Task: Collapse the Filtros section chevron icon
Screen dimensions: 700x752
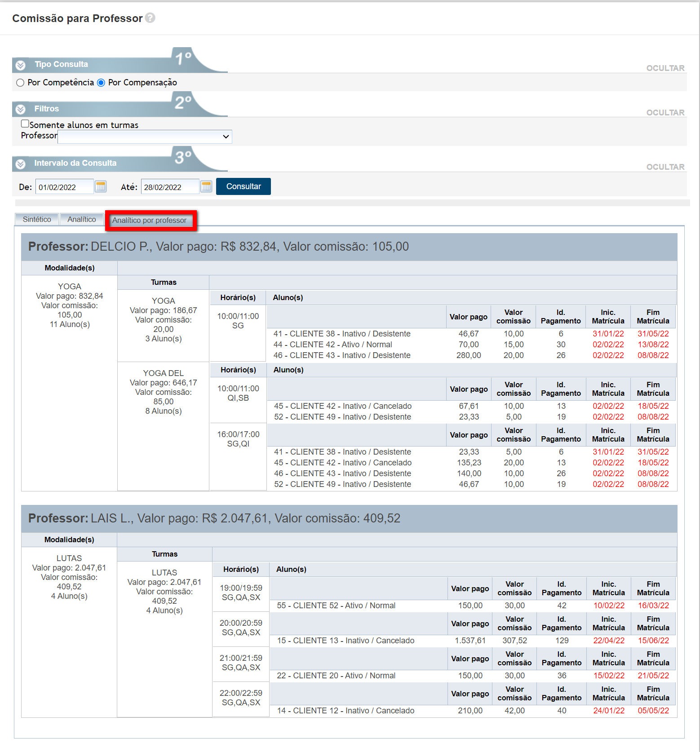Action: pos(20,109)
